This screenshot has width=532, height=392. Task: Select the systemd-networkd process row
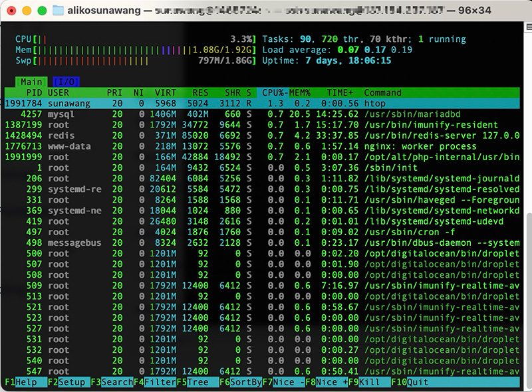262,211
